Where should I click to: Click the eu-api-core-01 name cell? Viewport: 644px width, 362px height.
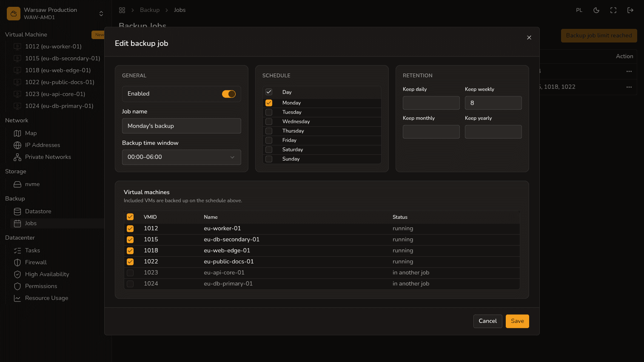pyautogui.click(x=224, y=273)
